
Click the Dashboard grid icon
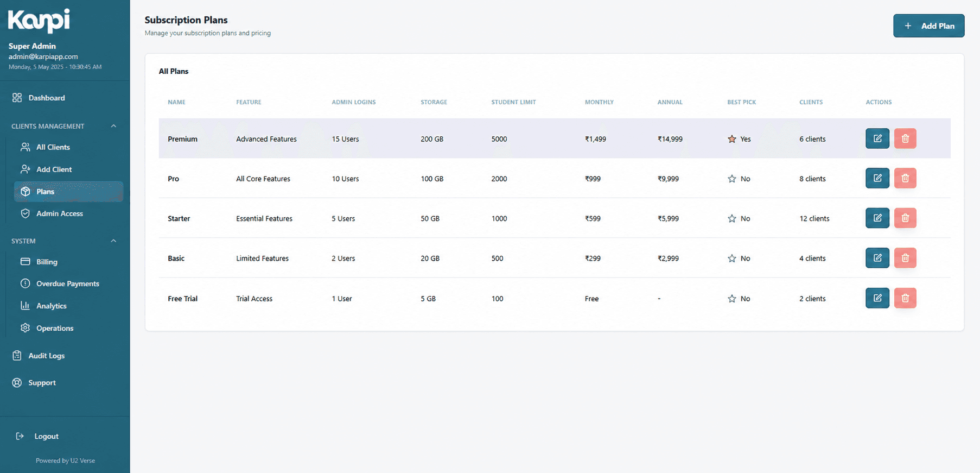point(17,98)
